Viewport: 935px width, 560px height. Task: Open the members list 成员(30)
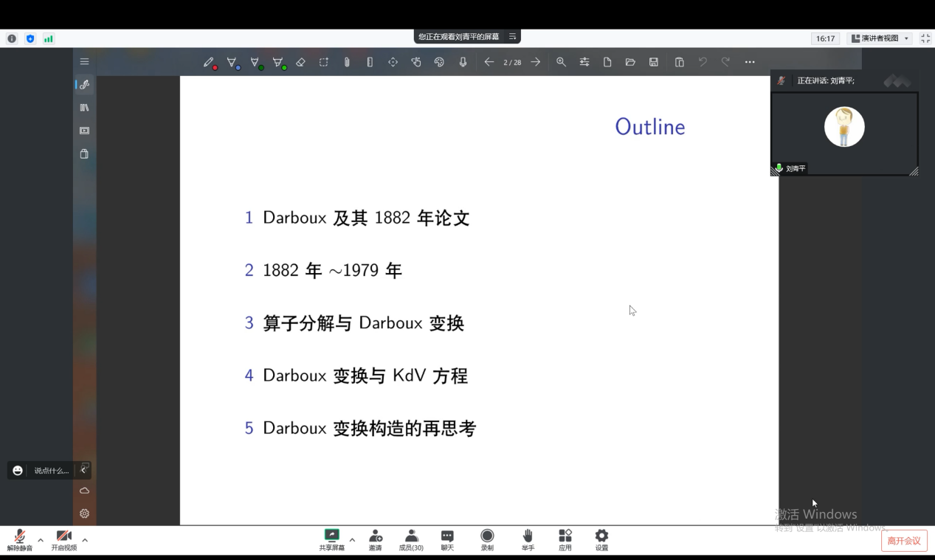pyautogui.click(x=411, y=539)
